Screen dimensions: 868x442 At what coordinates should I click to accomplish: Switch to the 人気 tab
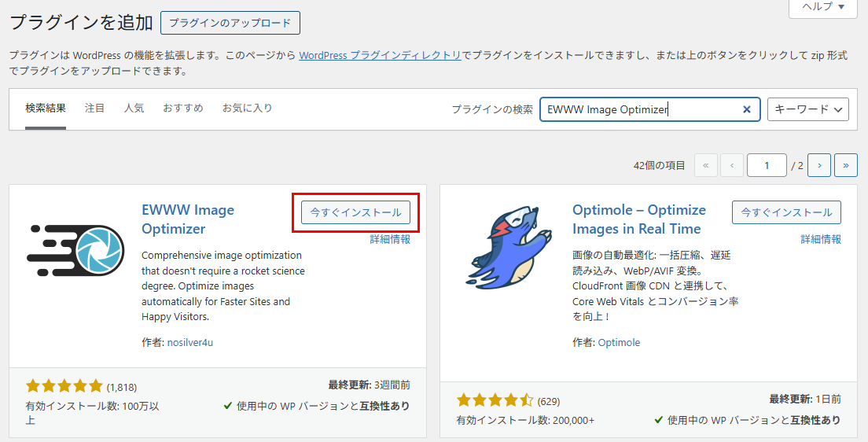click(x=134, y=108)
